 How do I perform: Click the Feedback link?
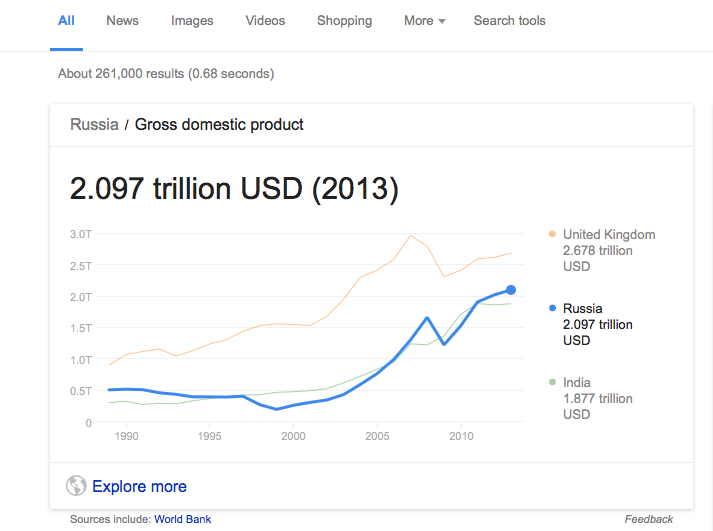coord(649,519)
